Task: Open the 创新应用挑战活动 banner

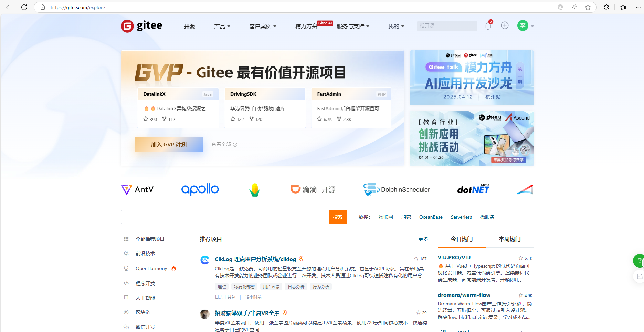Action: point(472,138)
